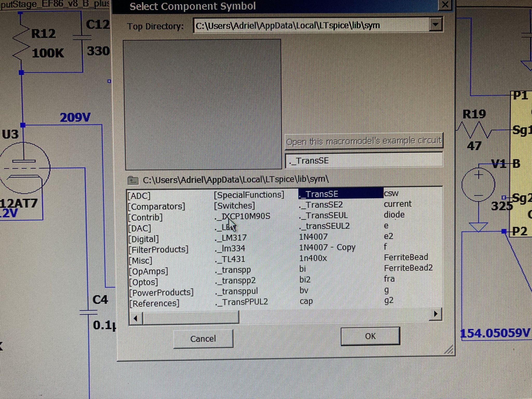Open the [Contrib] folder
Screen dimensions: 532x399
[x=145, y=217]
